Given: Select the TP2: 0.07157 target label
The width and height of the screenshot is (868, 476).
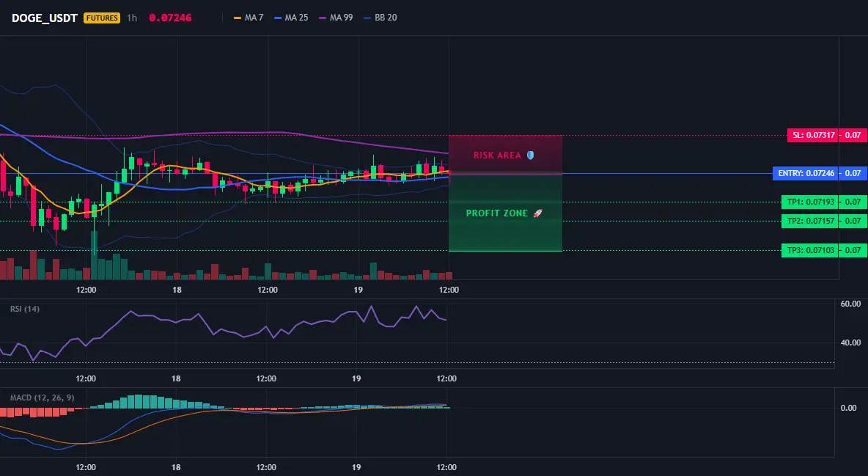Looking at the screenshot, I should pyautogui.click(x=809, y=221).
